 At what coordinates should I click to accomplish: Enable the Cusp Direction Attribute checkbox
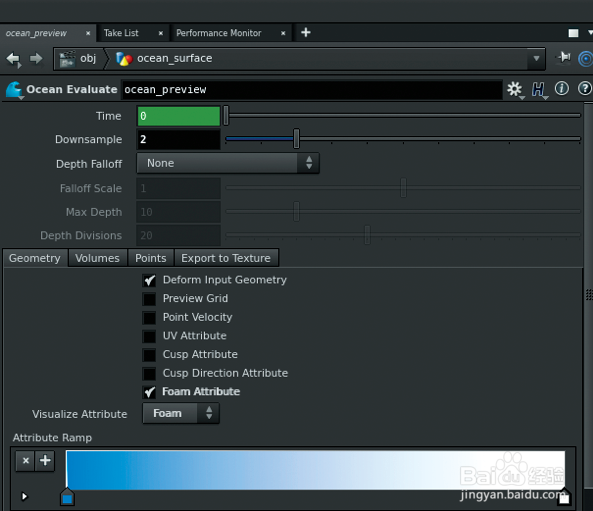(x=149, y=374)
